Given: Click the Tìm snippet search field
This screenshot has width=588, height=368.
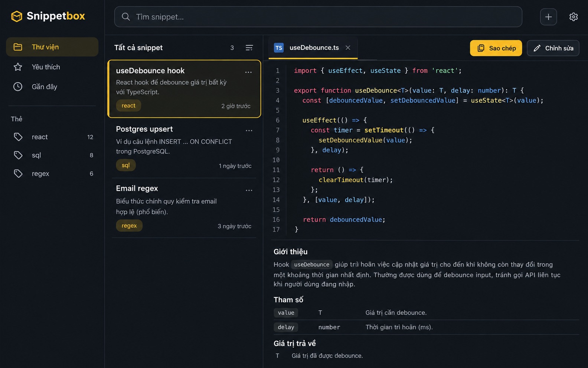Looking at the screenshot, I should click(x=318, y=17).
